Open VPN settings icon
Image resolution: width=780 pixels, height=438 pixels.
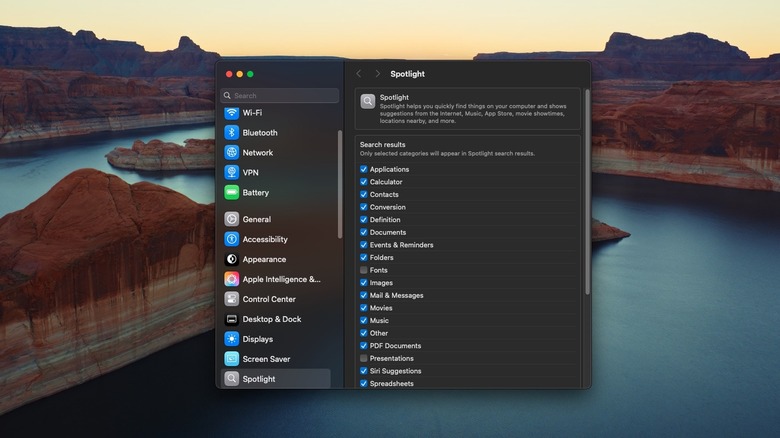[x=232, y=173]
